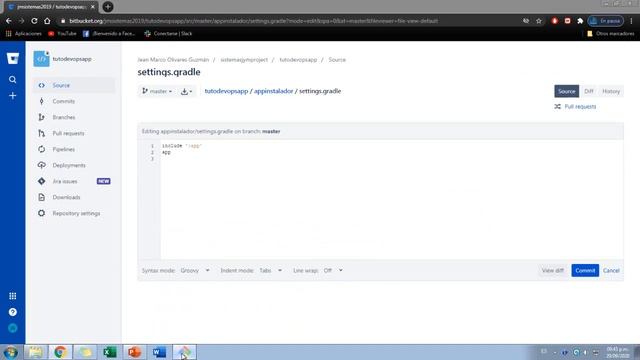The image size is (640, 360).
Task: Click tutodevopsapp link in file path
Action: click(226, 91)
